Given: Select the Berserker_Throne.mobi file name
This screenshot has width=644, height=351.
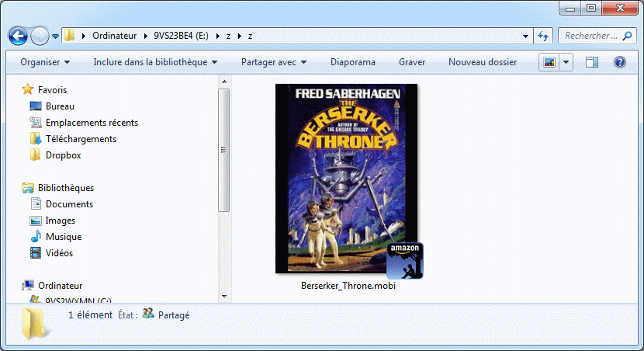Looking at the screenshot, I should tap(348, 286).
